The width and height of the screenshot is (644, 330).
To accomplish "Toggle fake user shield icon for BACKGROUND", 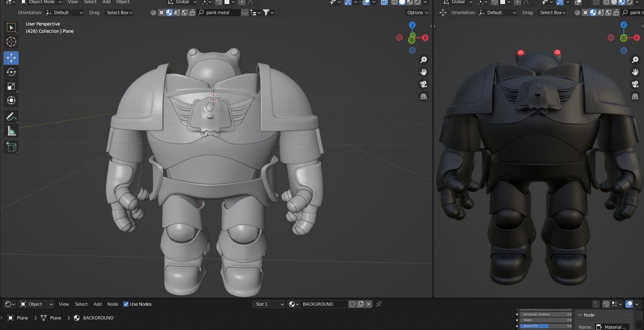I will 352,304.
